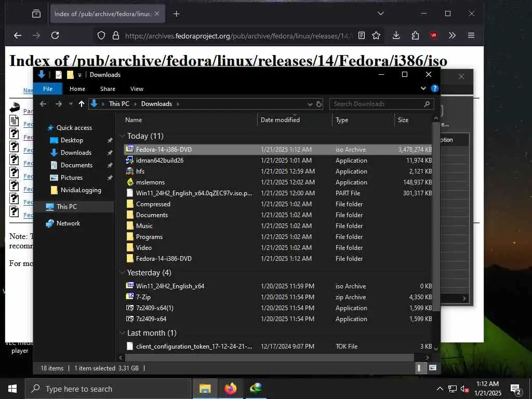Image resolution: width=532 pixels, height=399 pixels.
Task: Select the hfs application file
Action: (140, 171)
